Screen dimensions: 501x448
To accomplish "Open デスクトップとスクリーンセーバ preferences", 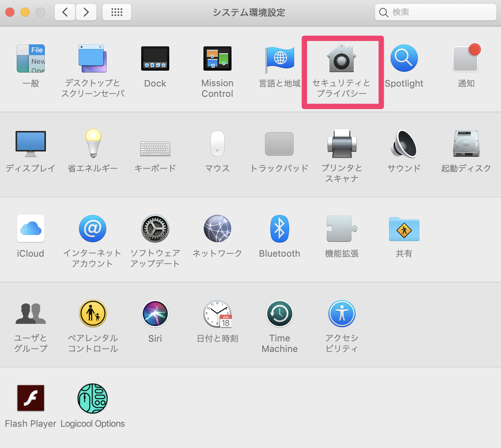I will coord(93,58).
